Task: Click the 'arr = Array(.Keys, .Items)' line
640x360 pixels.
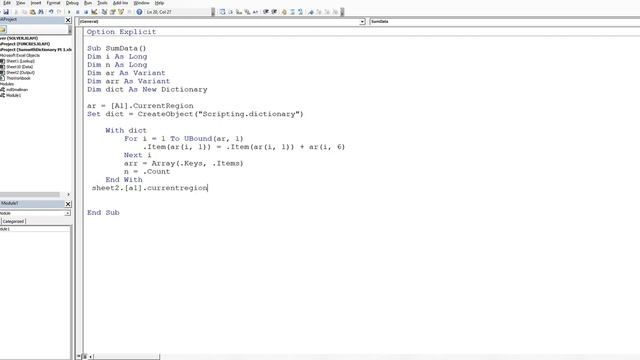Action: coord(184,163)
